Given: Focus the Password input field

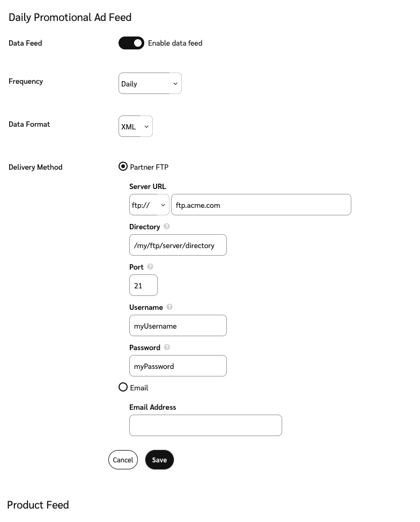Looking at the screenshot, I should pos(178,366).
